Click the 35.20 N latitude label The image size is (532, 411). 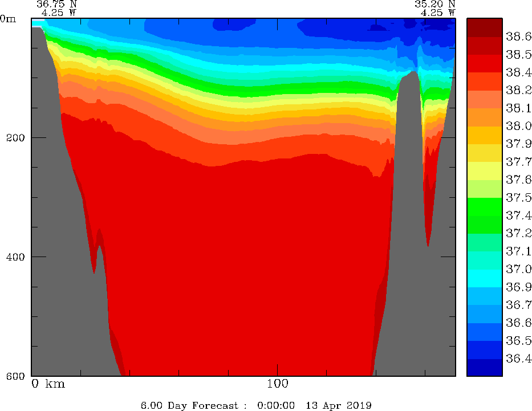[x=435, y=4]
